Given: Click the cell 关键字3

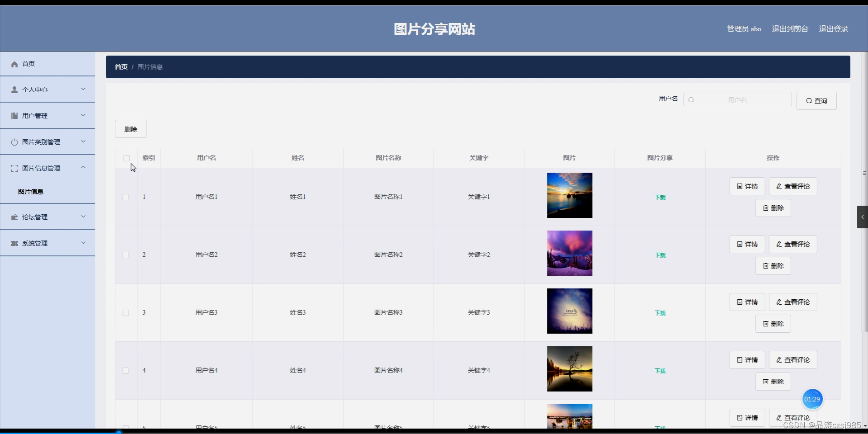Looking at the screenshot, I should 479,312.
